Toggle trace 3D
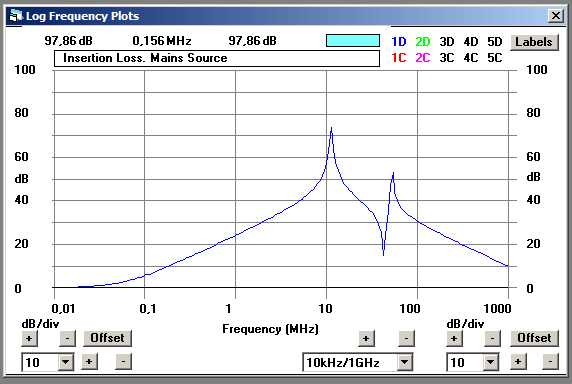This screenshot has width=572, height=384. point(447,42)
